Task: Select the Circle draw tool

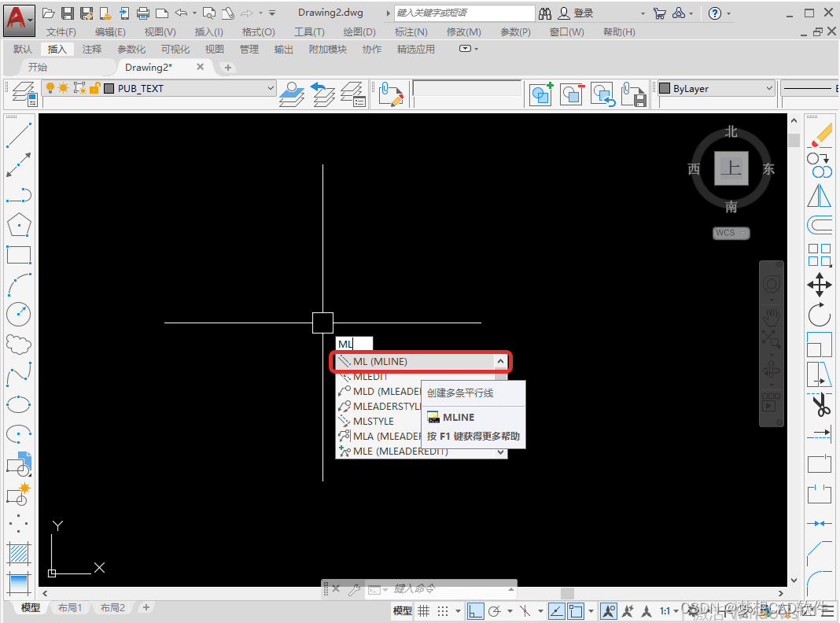Action: [19, 315]
